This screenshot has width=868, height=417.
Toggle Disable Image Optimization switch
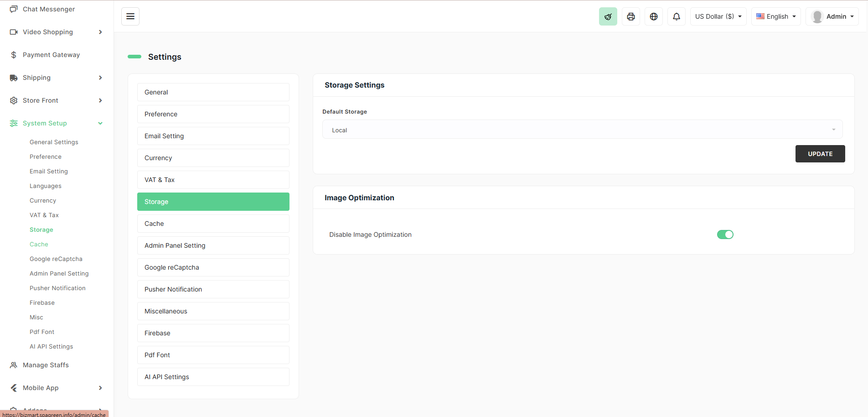[725, 235]
